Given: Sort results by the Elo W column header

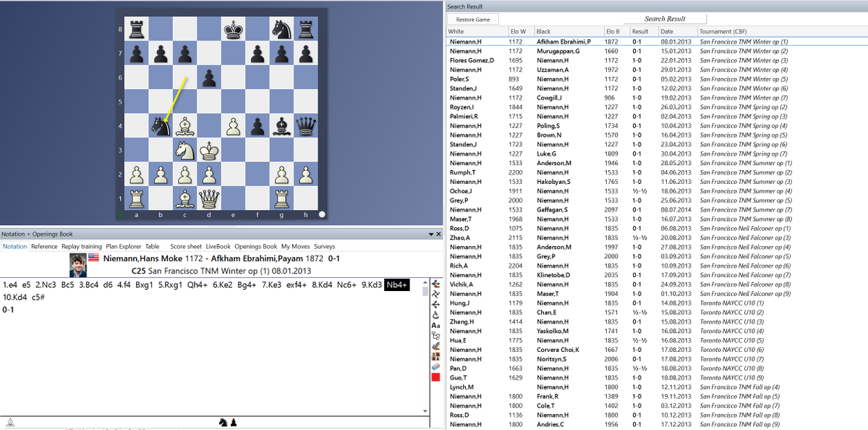Looking at the screenshot, I should [521, 32].
